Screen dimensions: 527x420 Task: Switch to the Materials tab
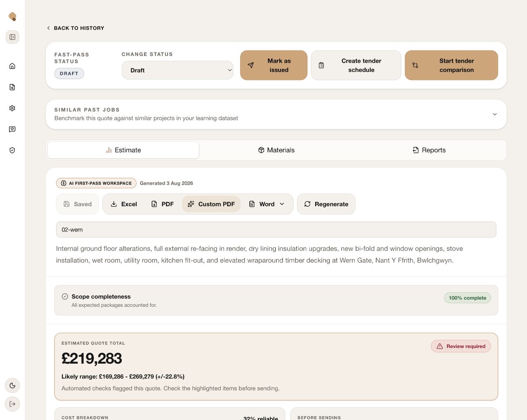pos(276,150)
